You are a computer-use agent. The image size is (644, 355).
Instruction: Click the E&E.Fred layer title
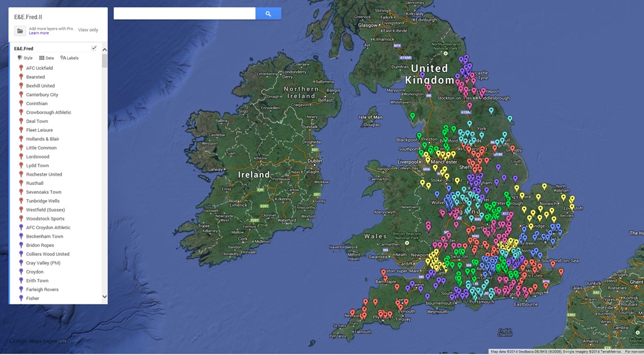[24, 49]
